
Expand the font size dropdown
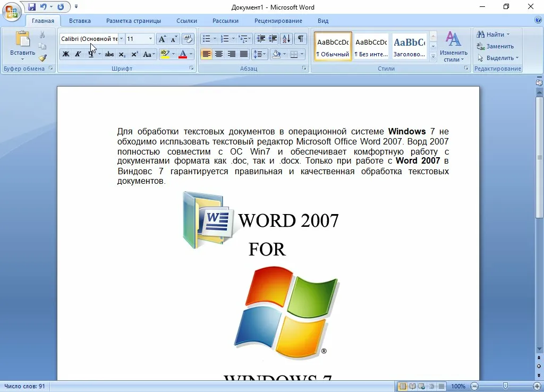[x=151, y=39]
